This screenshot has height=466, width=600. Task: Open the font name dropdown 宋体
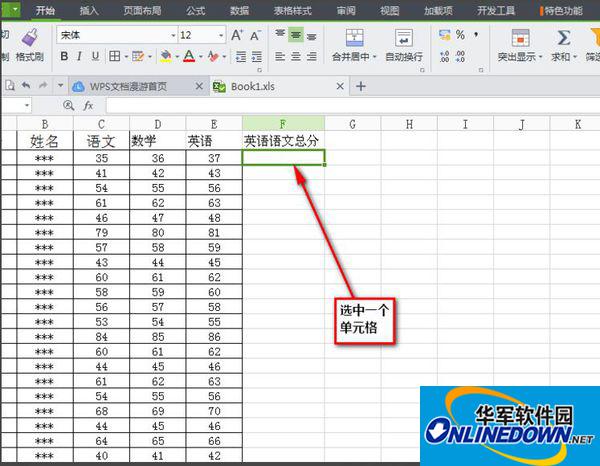173,35
